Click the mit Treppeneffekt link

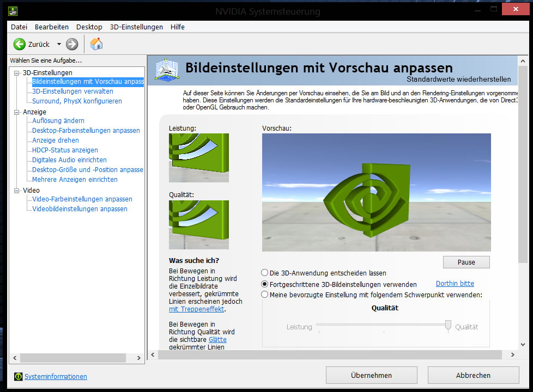(x=197, y=309)
